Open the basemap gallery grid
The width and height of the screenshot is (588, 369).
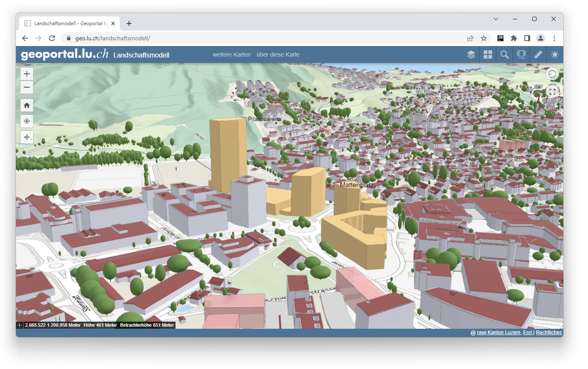pos(488,55)
